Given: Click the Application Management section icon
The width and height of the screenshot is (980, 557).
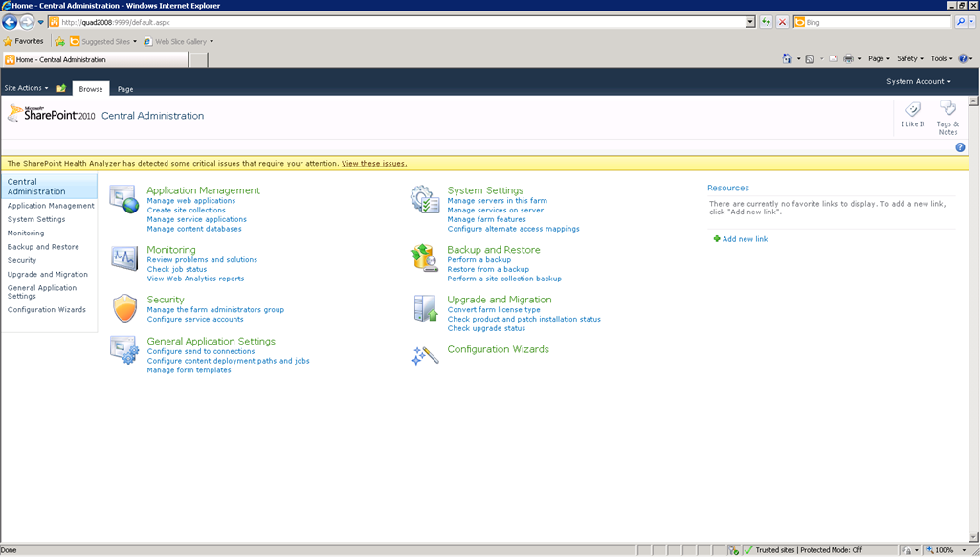Looking at the screenshot, I should pyautogui.click(x=123, y=199).
